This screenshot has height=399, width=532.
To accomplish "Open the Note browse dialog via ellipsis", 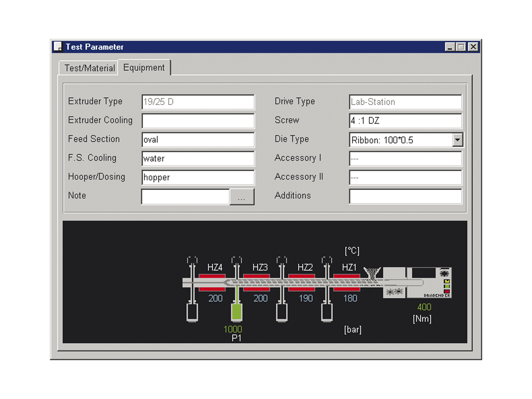I will tap(242, 197).
